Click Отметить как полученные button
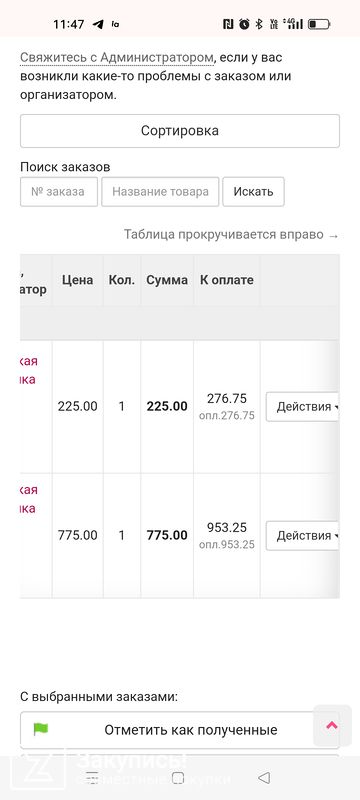360x800 pixels. 173,730
